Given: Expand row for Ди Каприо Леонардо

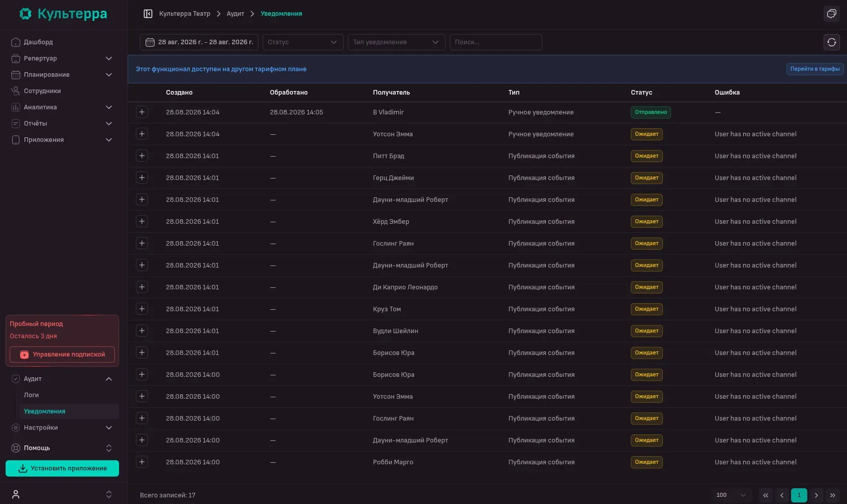Looking at the screenshot, I should [x=142, y=287].
